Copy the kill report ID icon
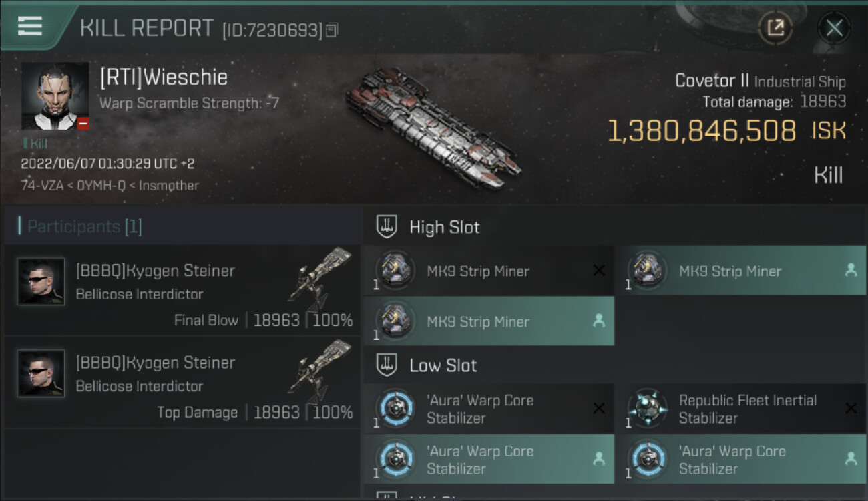Screen dimensions: 868x501 point(332,30)
